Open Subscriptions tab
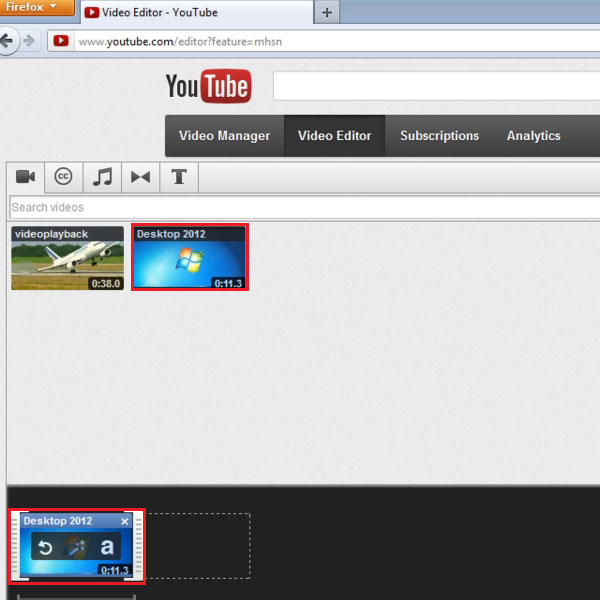The image size is (600, 600). click(439, 136)
